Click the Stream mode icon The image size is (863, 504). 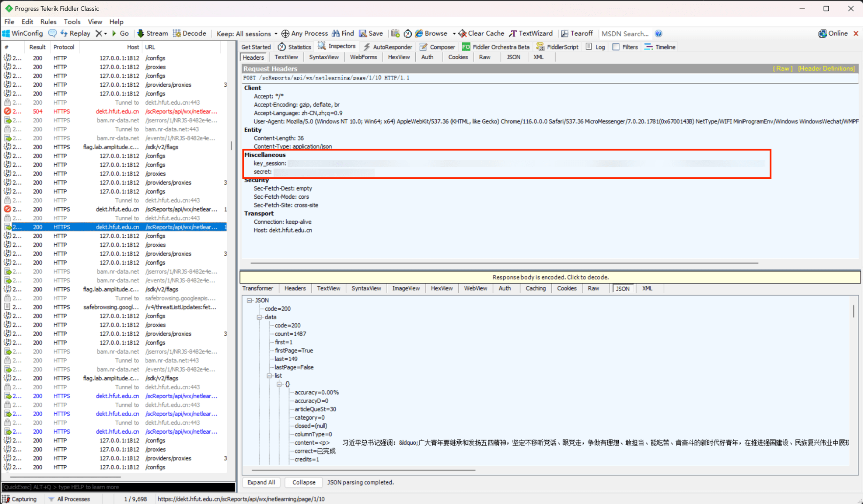[x=140, y=33]
